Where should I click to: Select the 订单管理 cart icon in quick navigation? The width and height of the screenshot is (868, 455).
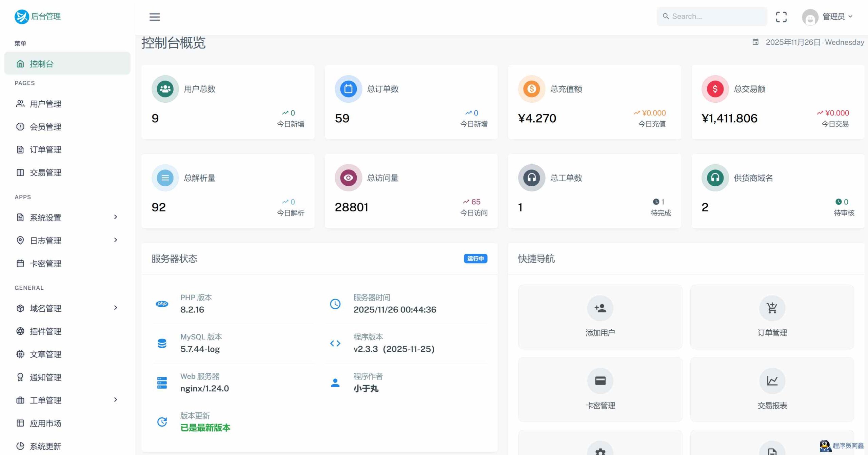(772, 308)
